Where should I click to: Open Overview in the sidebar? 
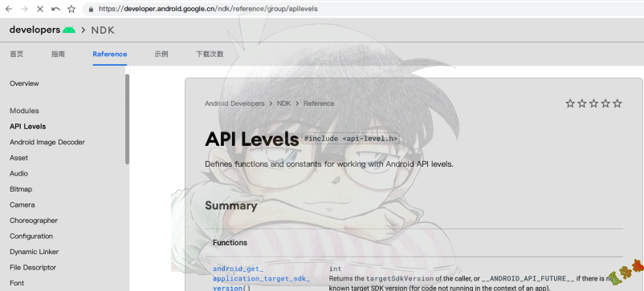point(24,83)
